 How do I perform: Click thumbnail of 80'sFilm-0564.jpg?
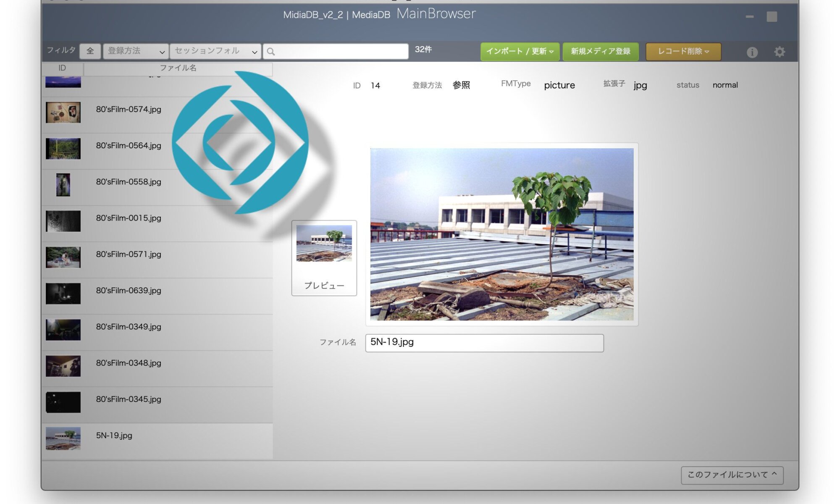pyautogui.click(x=63, y=149)
